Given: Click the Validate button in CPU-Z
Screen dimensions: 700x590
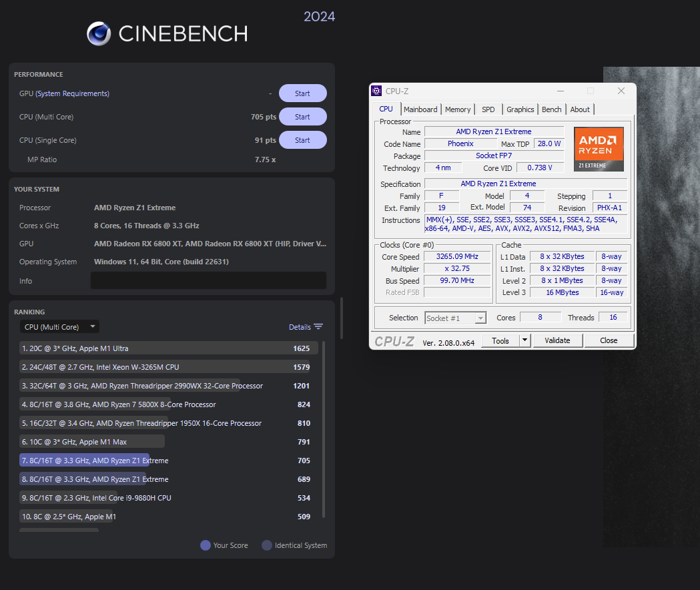Looking at the screenshot, I should [x=557, y=340].
